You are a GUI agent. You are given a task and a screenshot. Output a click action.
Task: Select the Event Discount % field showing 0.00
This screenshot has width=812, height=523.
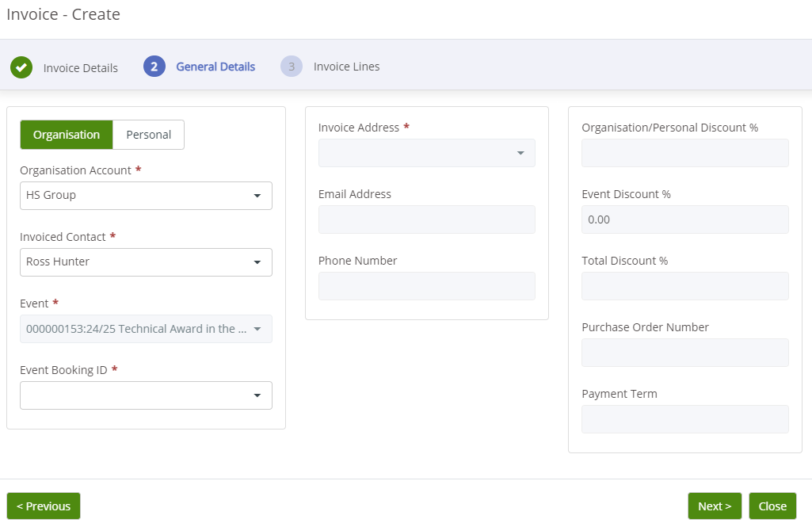684,220
